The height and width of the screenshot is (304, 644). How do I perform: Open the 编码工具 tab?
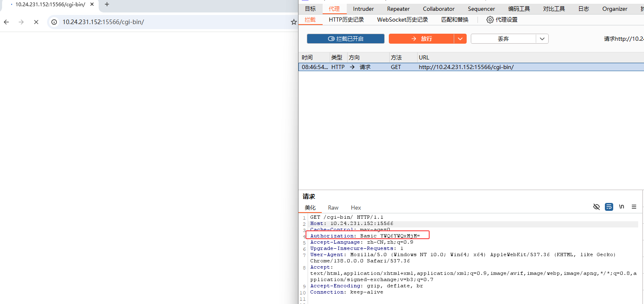[x=519, y=9]
